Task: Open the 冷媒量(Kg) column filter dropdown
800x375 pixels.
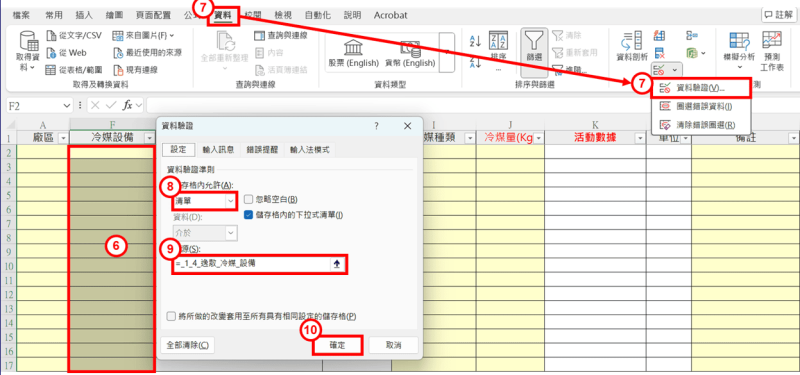Action: 538,138
